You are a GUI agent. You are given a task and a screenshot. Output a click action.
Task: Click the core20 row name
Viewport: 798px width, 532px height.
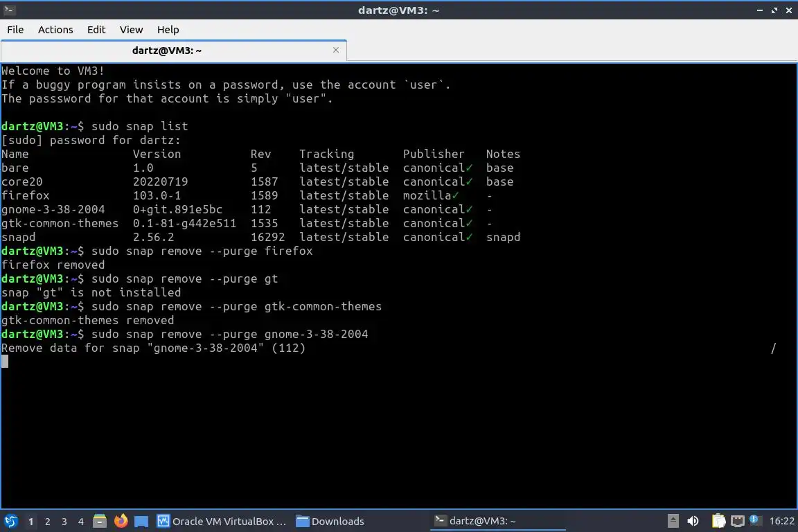coord(22,181)
